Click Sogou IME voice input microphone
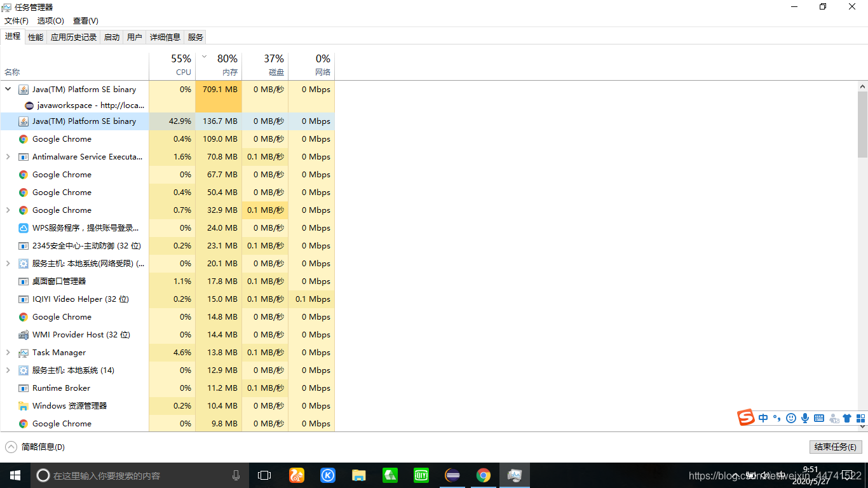This screenshot has height=488, width=868. coord(805,418)
